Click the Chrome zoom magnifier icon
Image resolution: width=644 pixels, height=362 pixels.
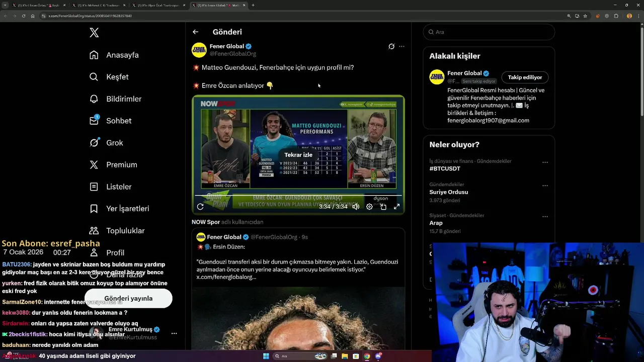pos(569,16)
